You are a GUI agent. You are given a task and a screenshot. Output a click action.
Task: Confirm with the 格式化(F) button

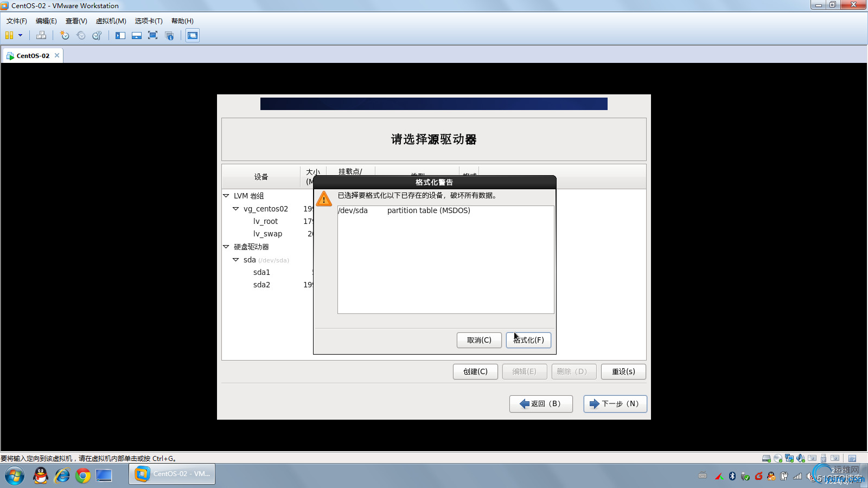(x=528, y=340)
